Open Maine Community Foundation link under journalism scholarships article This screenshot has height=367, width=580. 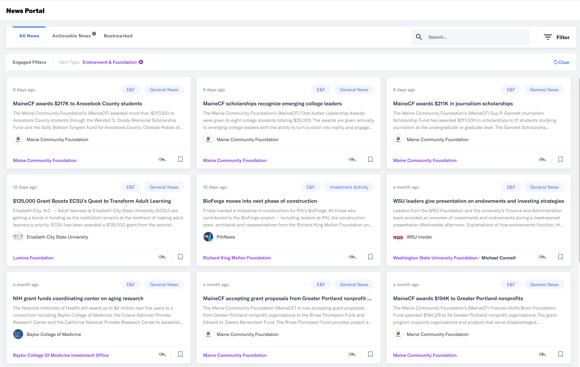click(x=425, y=161)
